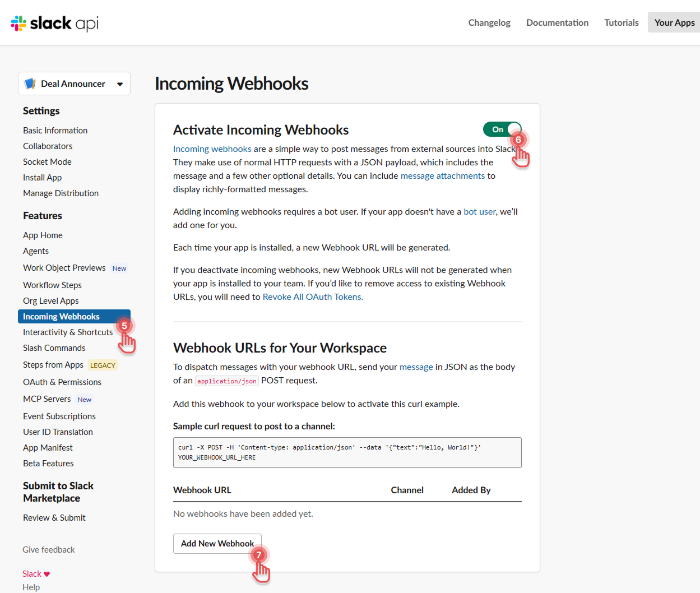The image size is (700, 593).
Task: Click the Submit to Slack Marketplace heading
Action: 58,492
